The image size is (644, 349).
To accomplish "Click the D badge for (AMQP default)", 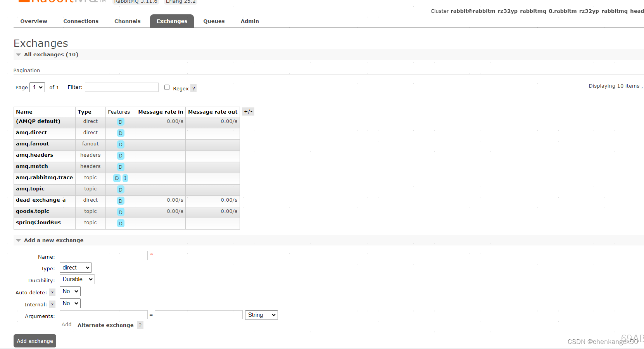I will coord(121,122).
